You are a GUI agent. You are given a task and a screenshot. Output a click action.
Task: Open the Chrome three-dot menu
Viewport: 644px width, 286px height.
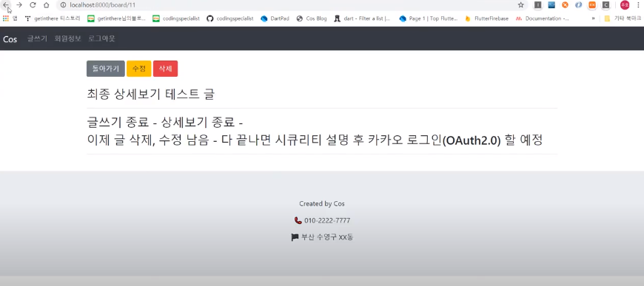[638, 5]
